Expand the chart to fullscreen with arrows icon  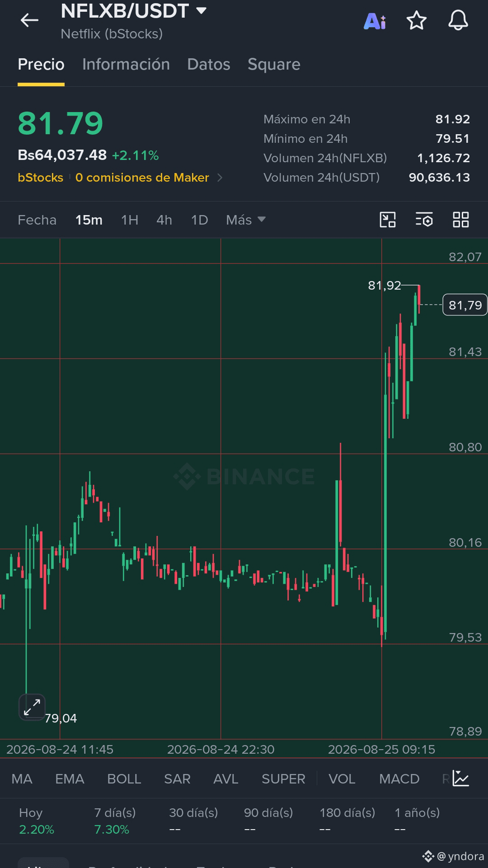[x=32, y=707]
